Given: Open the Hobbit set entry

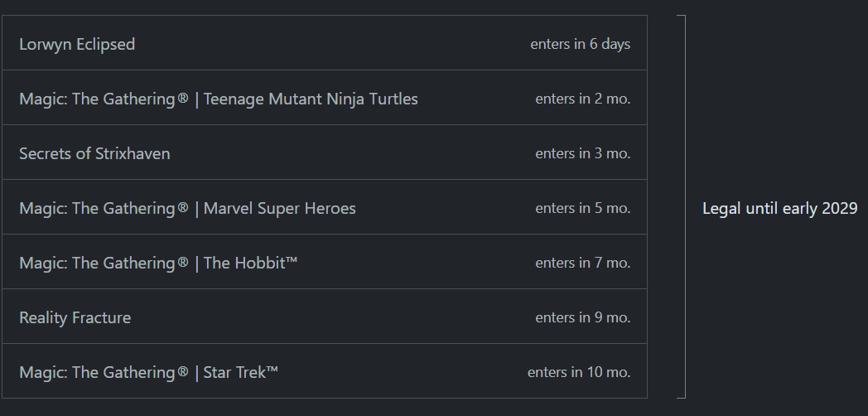Looking at the screenshot, I should point(325,262).
